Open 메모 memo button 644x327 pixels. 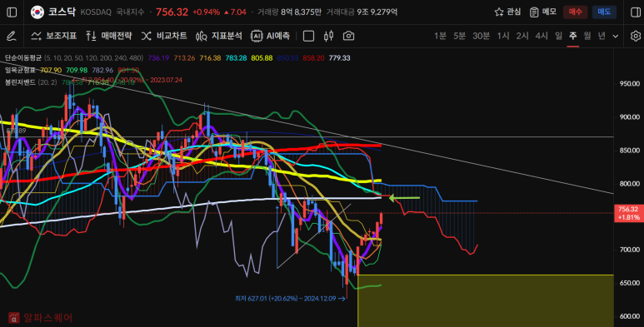tap(543, 12)
